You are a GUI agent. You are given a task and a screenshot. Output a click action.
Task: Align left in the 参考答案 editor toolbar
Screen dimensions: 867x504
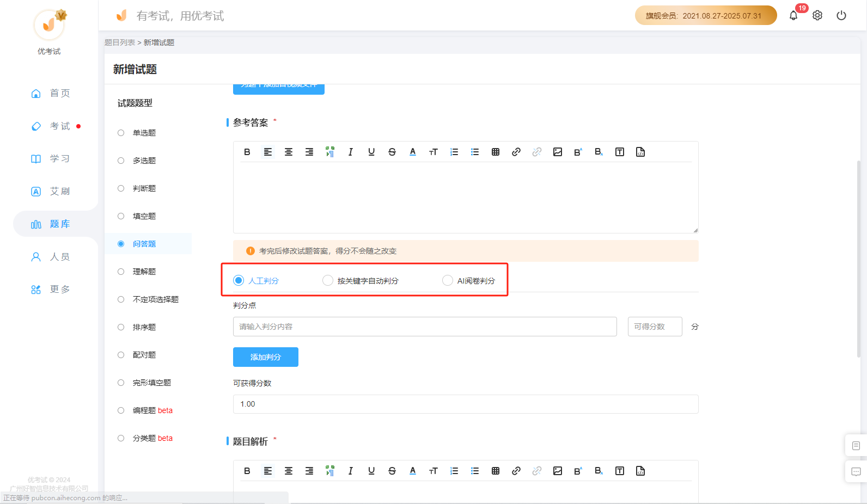[268, 152]
